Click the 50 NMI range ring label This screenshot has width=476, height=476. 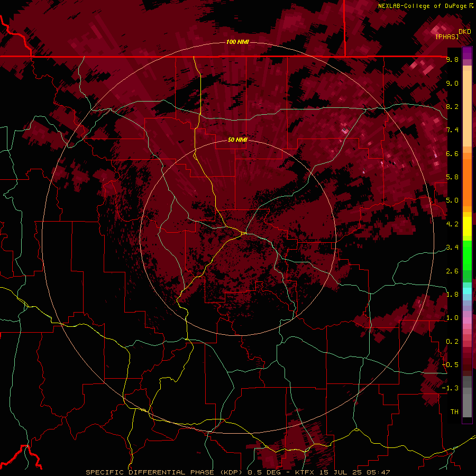[x=237, y=140]
